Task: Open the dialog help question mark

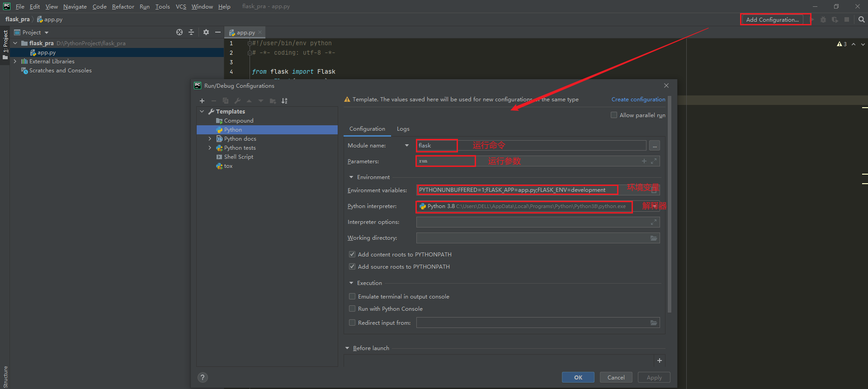Action: point(203,377)
